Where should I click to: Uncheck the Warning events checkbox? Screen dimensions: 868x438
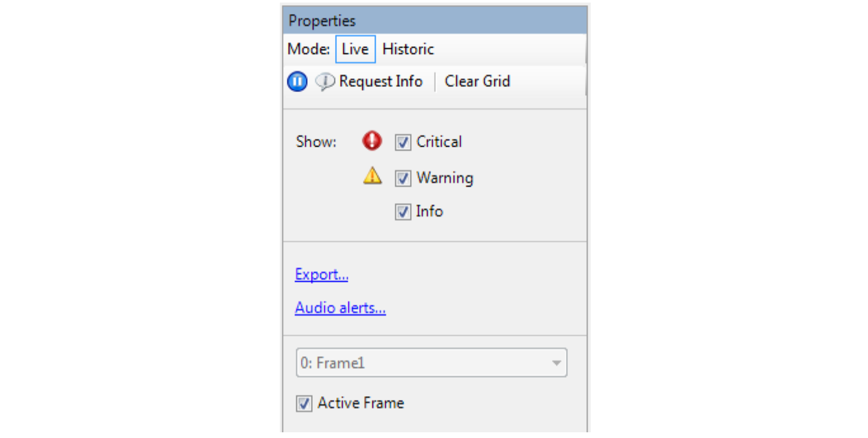pyautogui.click(x=403, y=178)
